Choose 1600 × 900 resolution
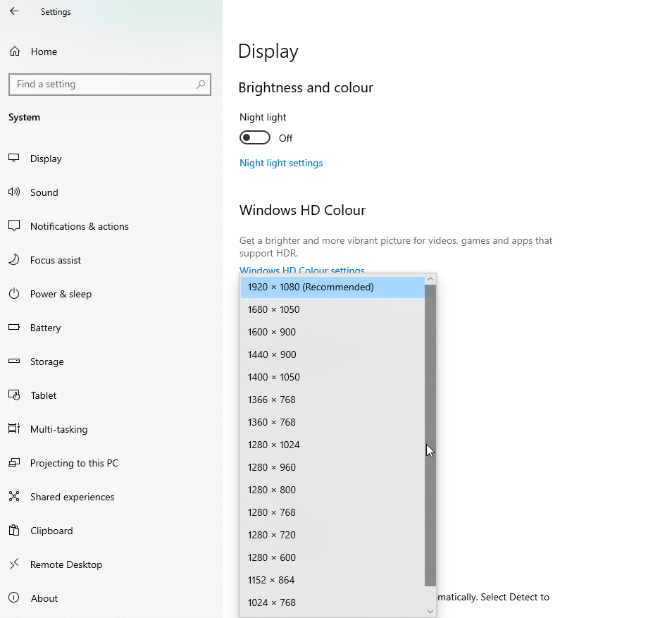 click(332, 333)
